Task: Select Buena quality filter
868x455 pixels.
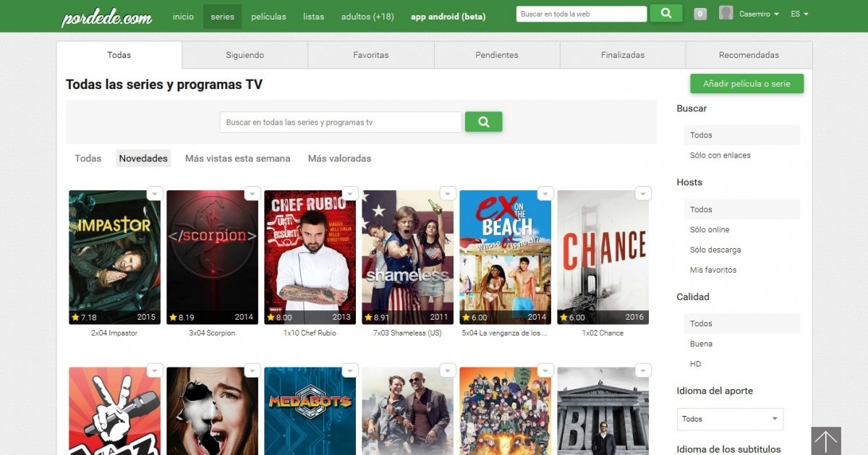Action: 701,344
